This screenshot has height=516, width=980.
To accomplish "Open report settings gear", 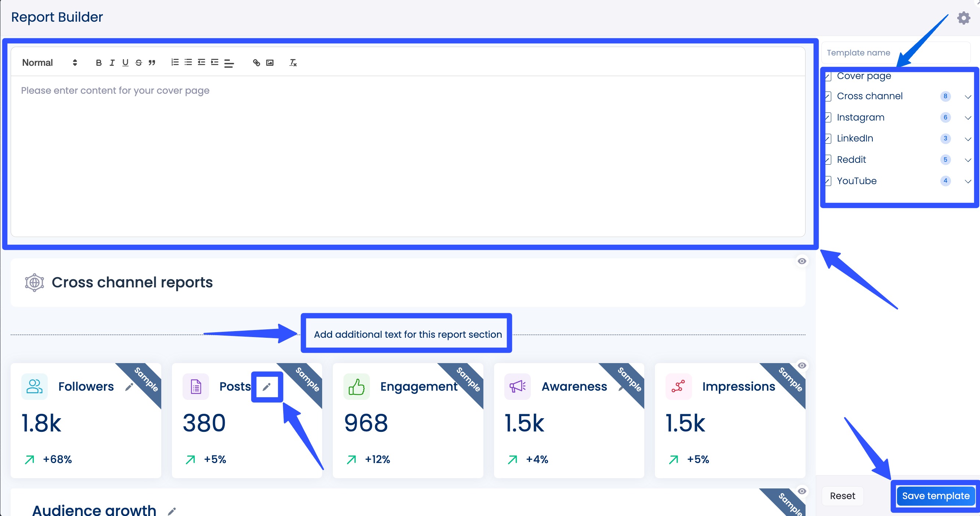I will (x=963, y=18).
